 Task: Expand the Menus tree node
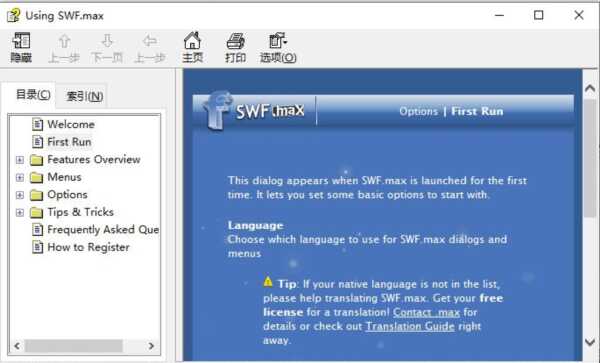20,177
